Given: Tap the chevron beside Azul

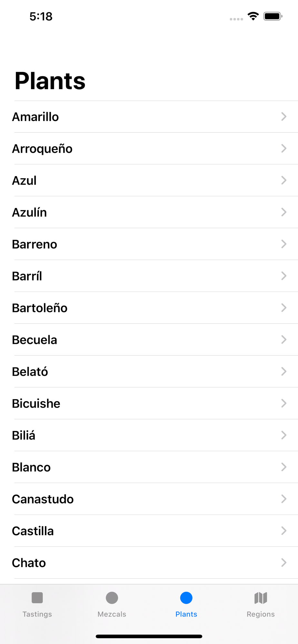Looking at the screenshot, I should coord(284,180).
